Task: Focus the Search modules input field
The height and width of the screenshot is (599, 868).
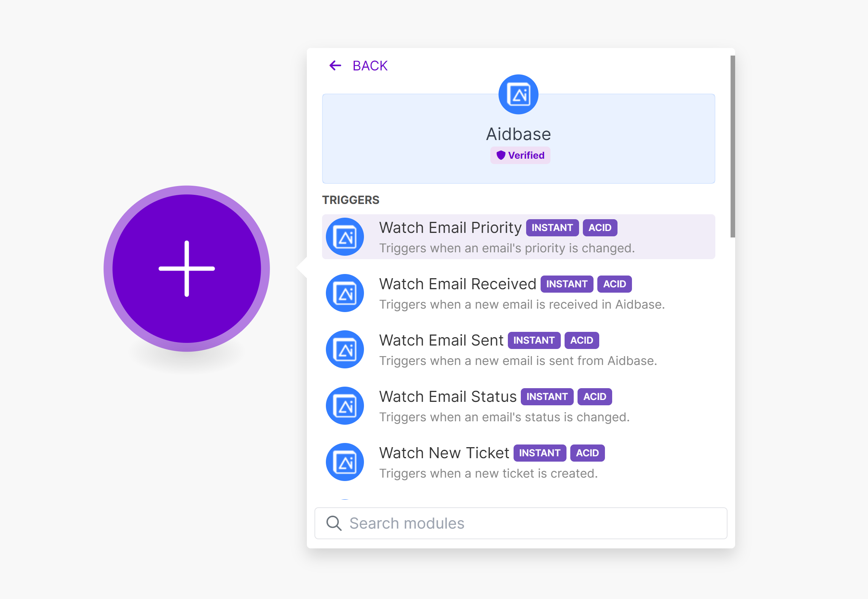Action: 533,523
